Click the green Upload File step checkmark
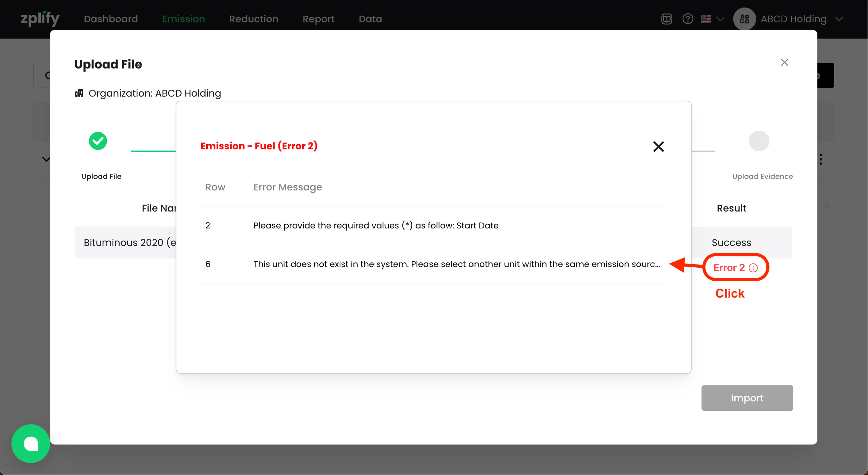Image resolution: width=868 pixels, height=475 pixels. tap(98, 141)
